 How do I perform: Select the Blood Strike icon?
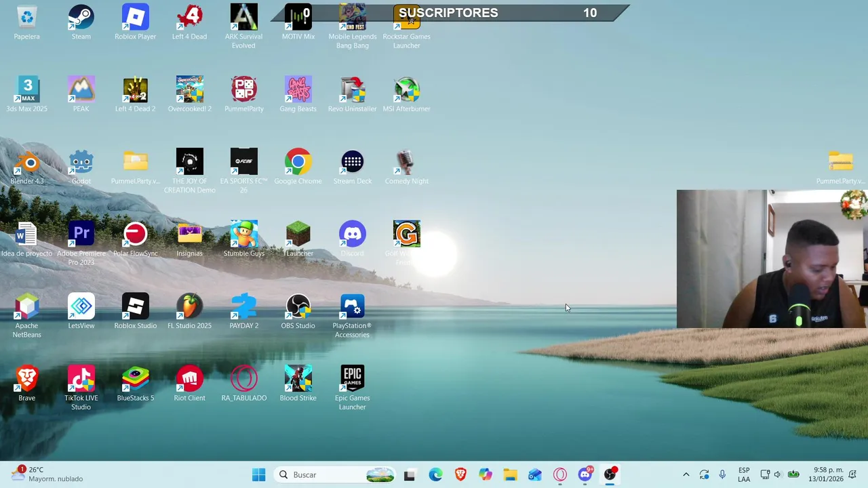298,384
